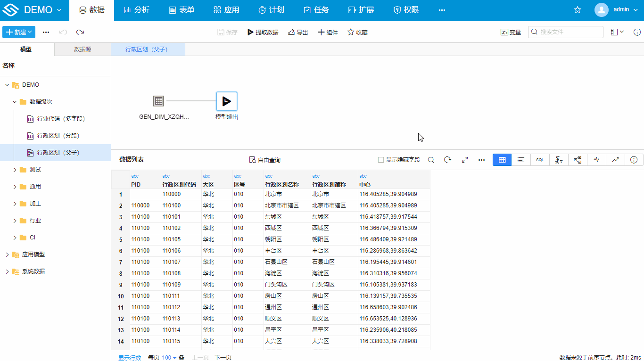Open the SQL view of data

pyautogui.click(x=540, y=160)
